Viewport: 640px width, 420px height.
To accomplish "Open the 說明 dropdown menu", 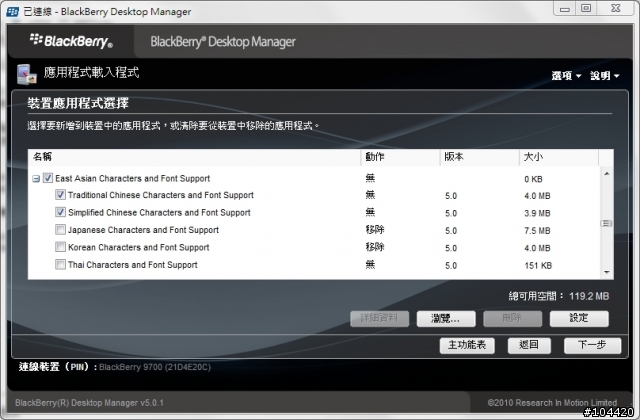I will (x=604, y=76).
